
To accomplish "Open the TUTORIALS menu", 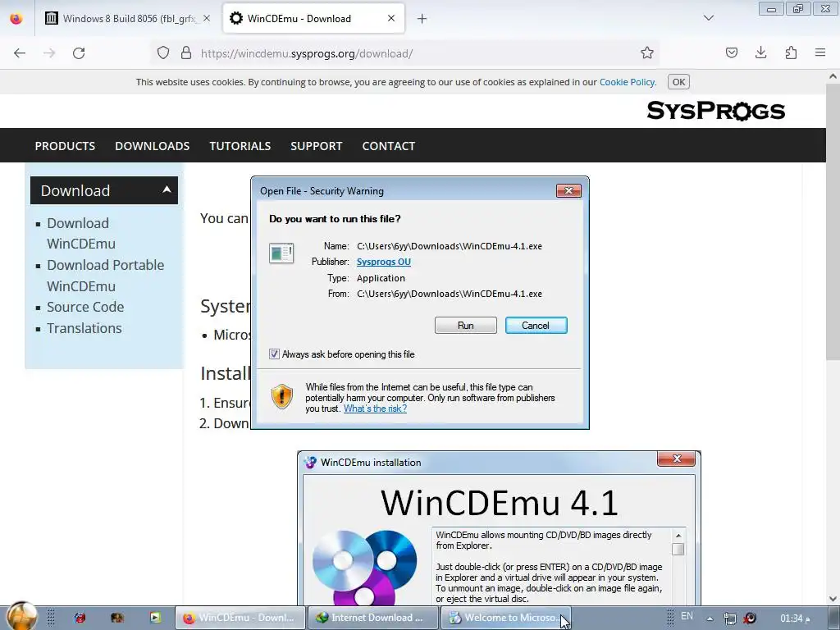I will point(240,146).
